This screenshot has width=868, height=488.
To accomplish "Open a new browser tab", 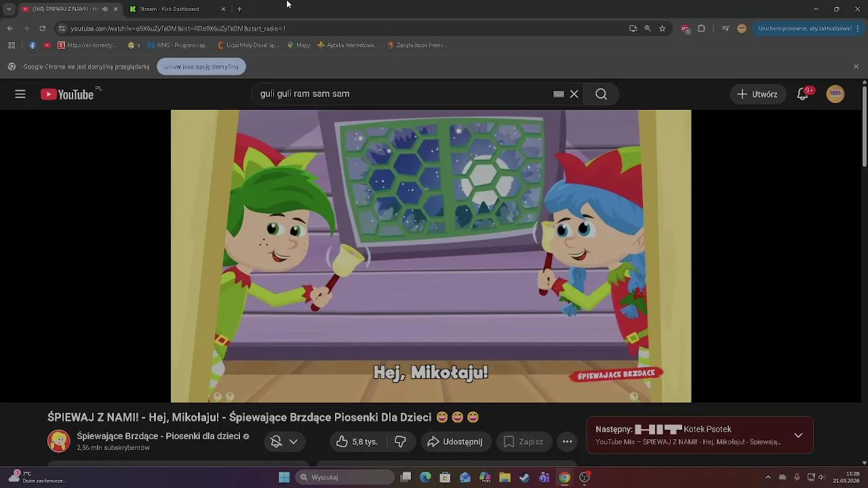I will (239, 9).
